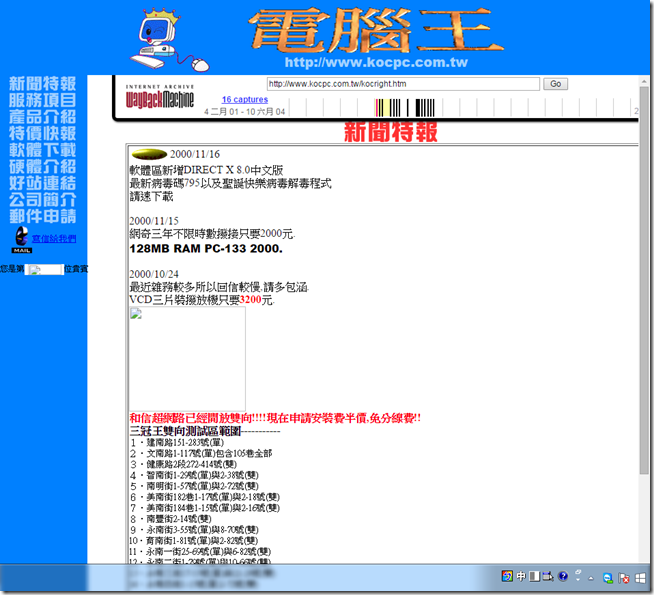
Task: Click list row 8 南豐街2-14號
Action: (171, 519)
